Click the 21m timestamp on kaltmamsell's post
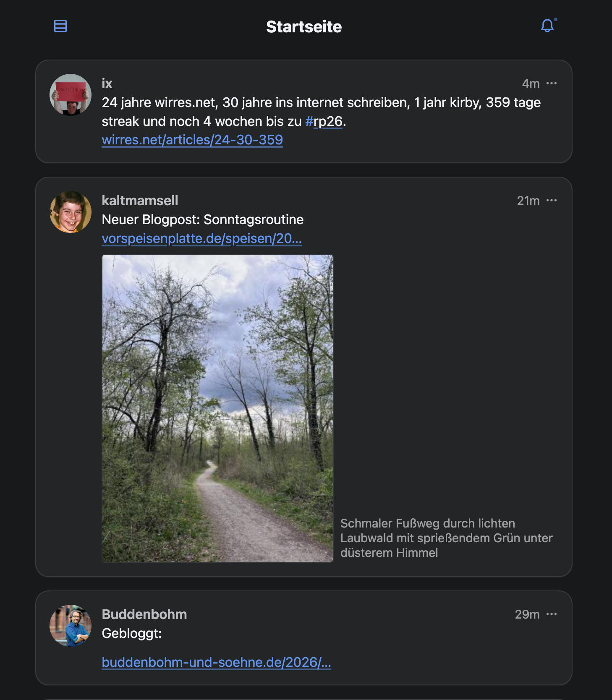Screen dimensions: 612x700 pyautogui.click(x=528, y=201)
